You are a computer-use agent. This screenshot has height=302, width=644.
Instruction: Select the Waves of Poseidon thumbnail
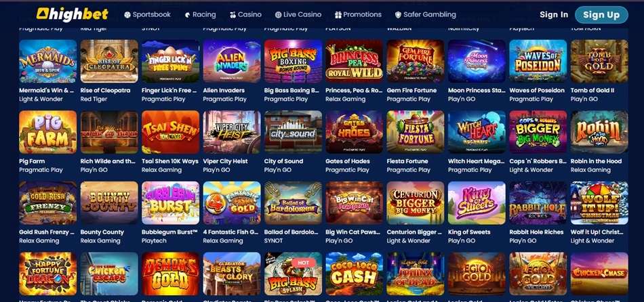coord(538,61)
